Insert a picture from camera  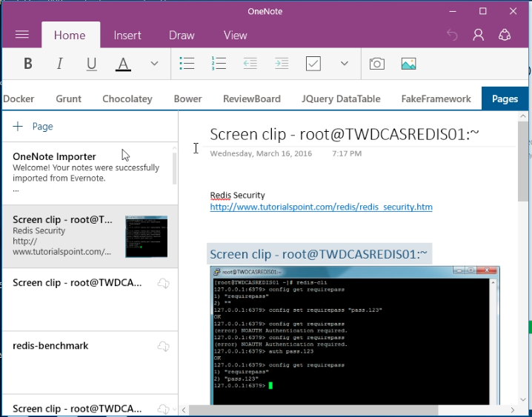(377, 64)
